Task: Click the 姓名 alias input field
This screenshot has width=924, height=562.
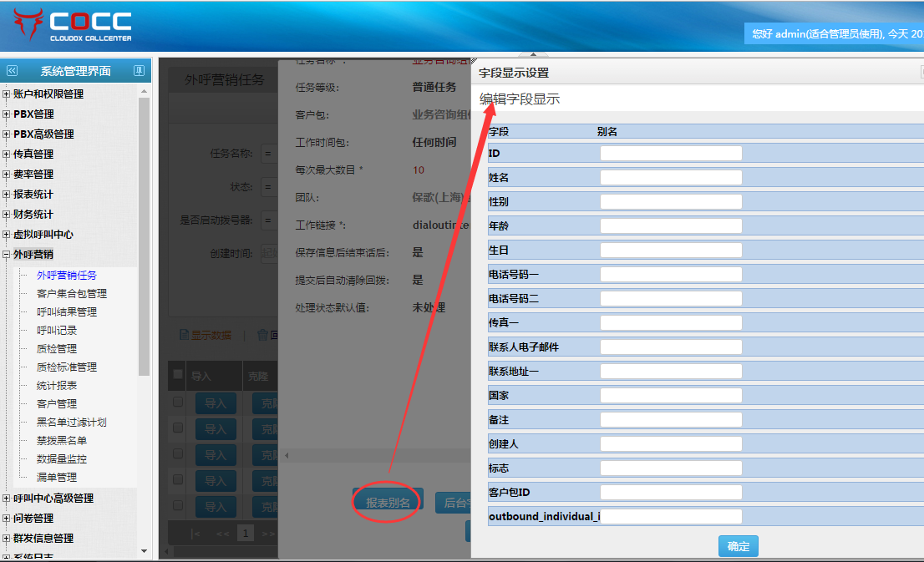Action: pyautogui.click(x=671, y=178)
